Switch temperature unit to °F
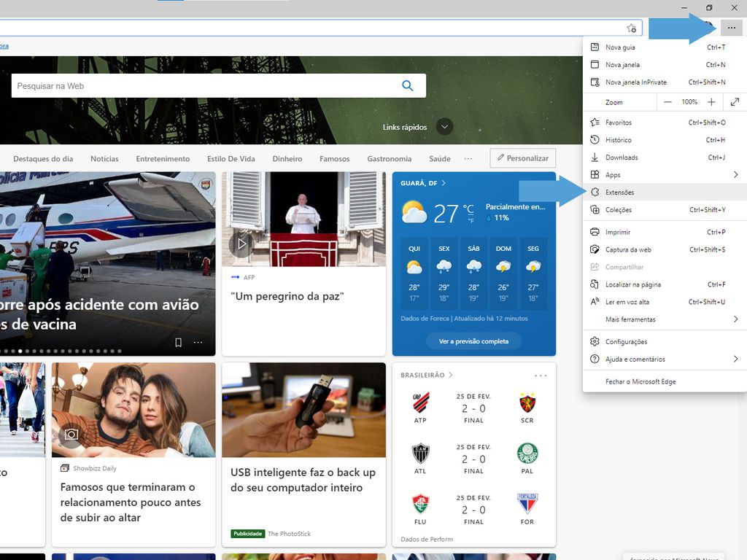 tap(471, 221)
